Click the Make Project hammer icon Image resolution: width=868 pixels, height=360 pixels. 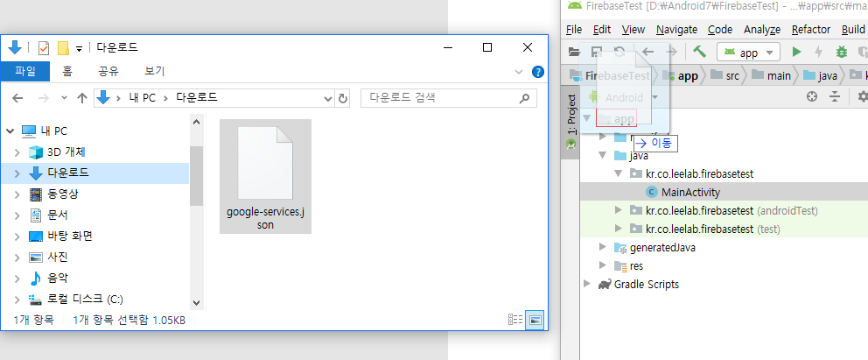coord(701,53)
